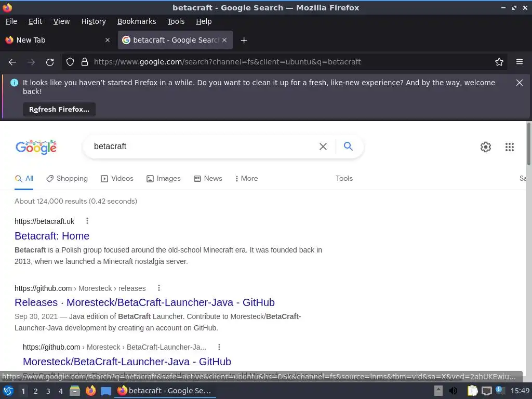Click betacraft - Google Se... taskbar window
Viewport: 532px width, 399px height.
pos(165,391)
